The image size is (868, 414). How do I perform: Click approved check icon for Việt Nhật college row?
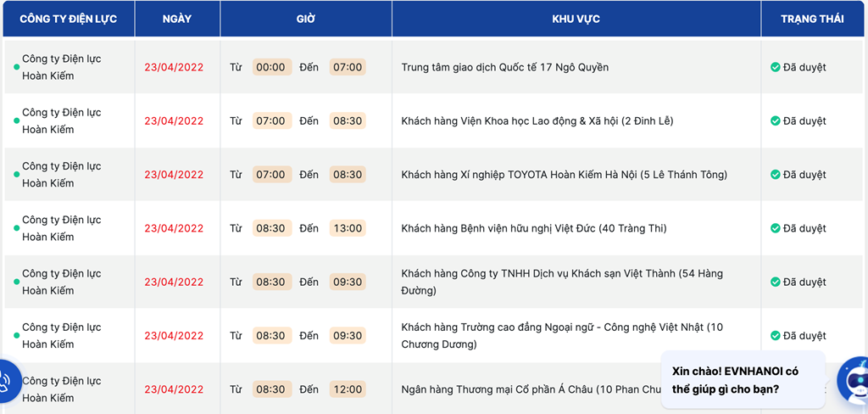pos(775,336)
